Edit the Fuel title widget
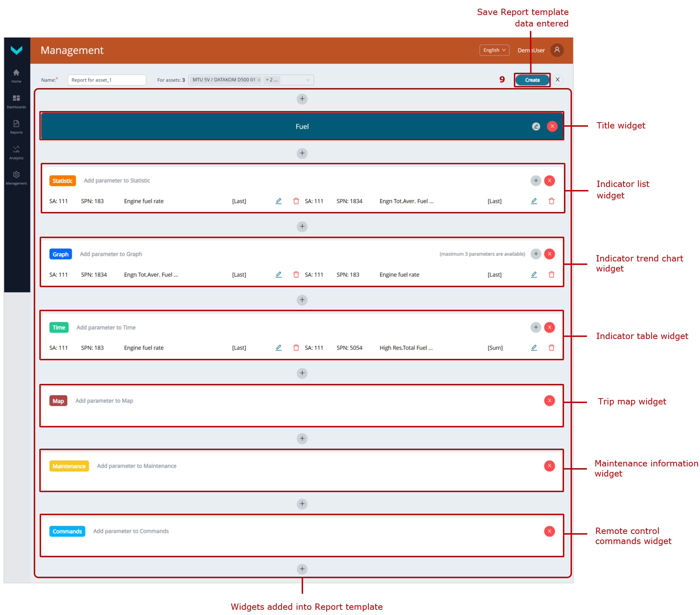 536,126
